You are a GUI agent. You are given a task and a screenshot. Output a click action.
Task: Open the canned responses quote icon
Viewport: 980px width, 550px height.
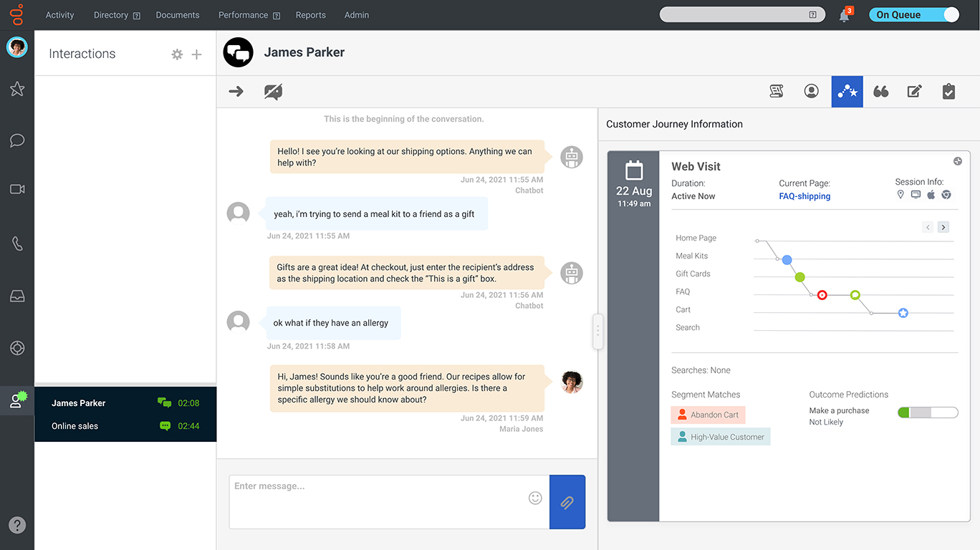coord(880,92)
